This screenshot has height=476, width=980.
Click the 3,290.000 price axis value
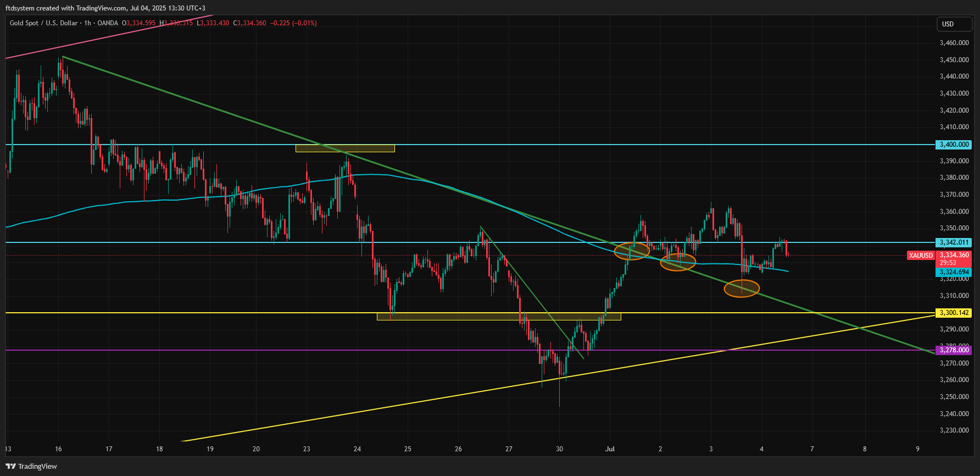[x=954, y=329]
